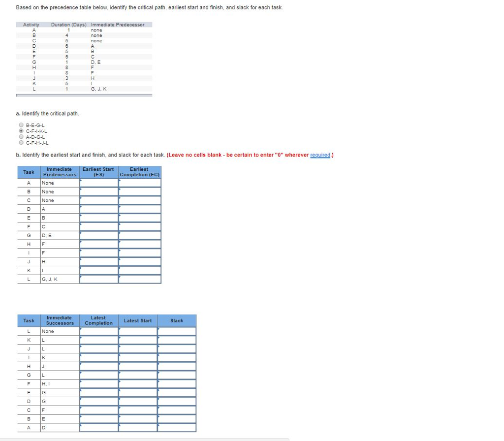Click the Earliest Start field for Task D
Image resolution: width=504 pixels, height=441 pixels.
[98, 209]
